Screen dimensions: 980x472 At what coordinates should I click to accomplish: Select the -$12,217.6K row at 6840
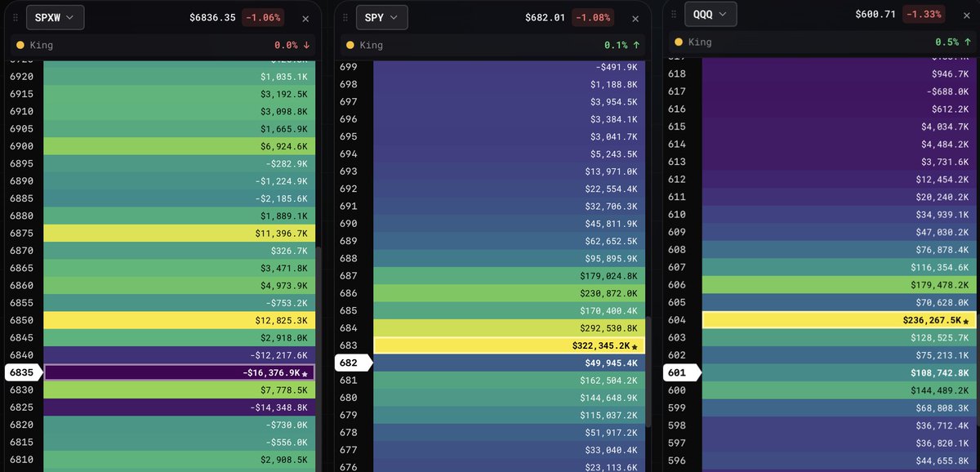pyautogui.click(x=180, y=355)
